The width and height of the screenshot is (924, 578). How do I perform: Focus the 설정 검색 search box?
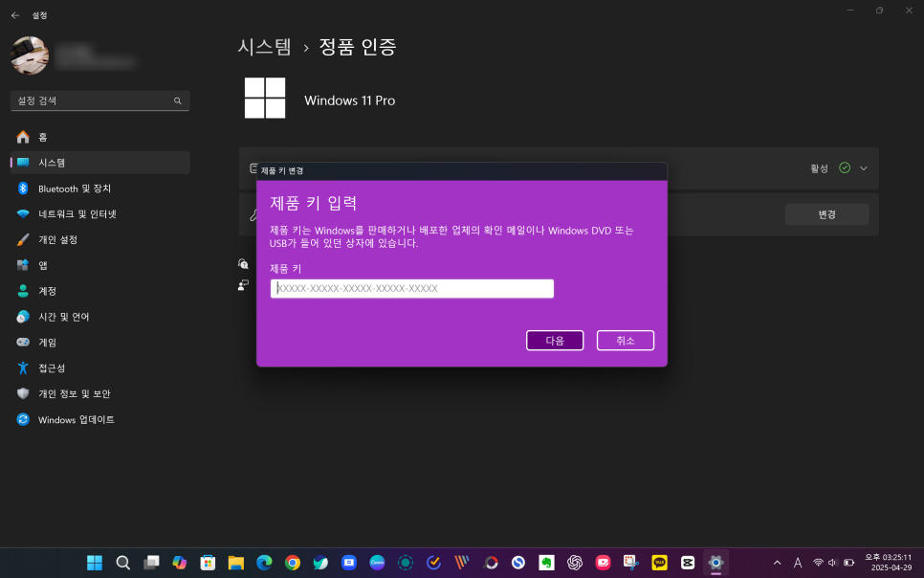[x=99, y=100]
